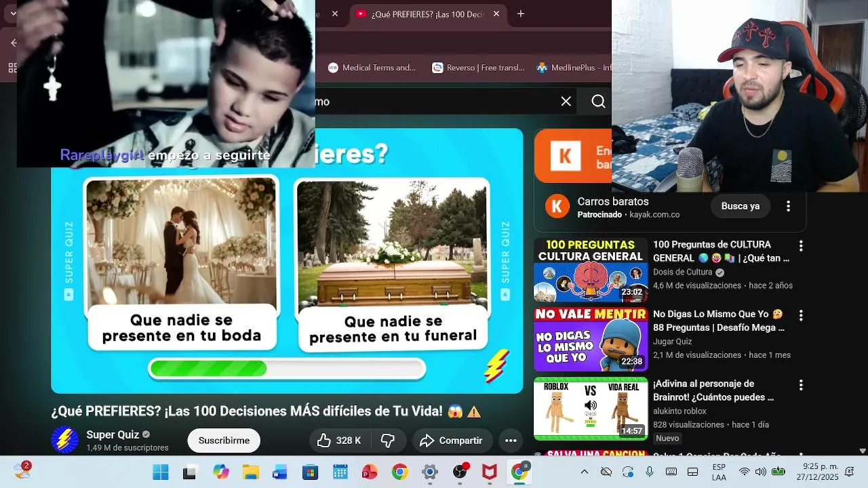Open the ROBLOX VS VIDA REAL thumbnail
The height and width of the screenshot is (488, 868).
(x=591, y=409)
